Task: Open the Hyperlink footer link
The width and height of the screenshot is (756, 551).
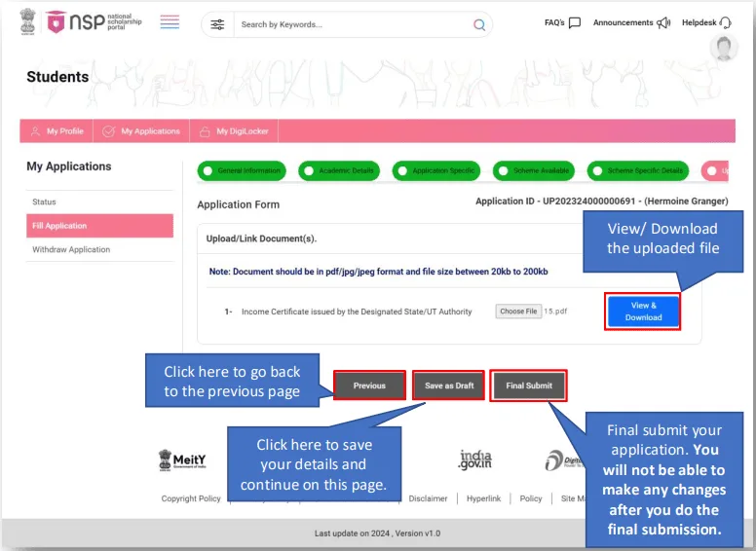Action: click(x=483, y=498)
